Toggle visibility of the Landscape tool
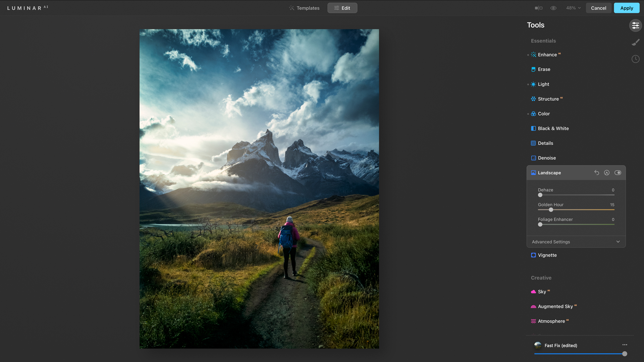The image size is (644, 362). tap(618, 172)
